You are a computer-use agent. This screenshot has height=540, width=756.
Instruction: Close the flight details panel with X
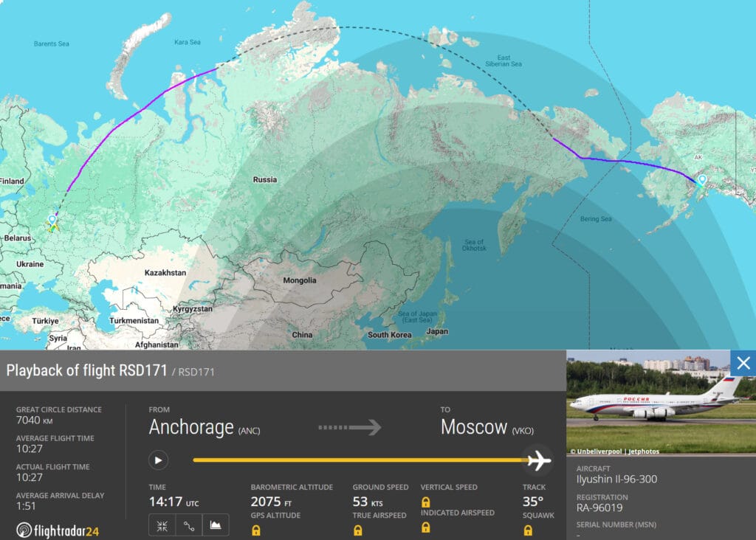[743, 362]
